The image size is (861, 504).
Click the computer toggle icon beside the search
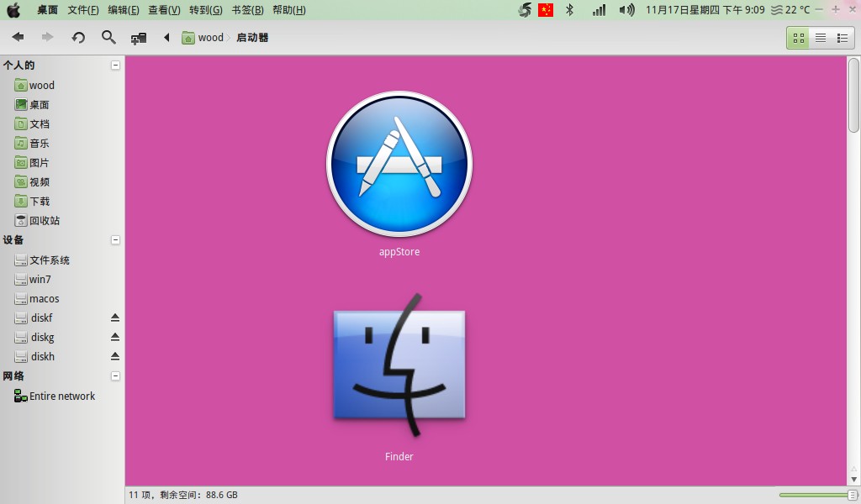point(139,38)
